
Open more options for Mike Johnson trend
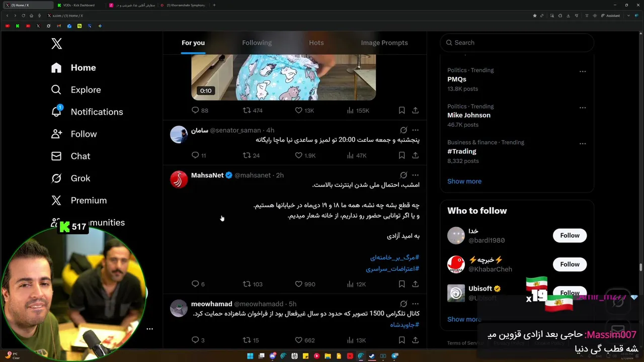(x=583, y=108)
